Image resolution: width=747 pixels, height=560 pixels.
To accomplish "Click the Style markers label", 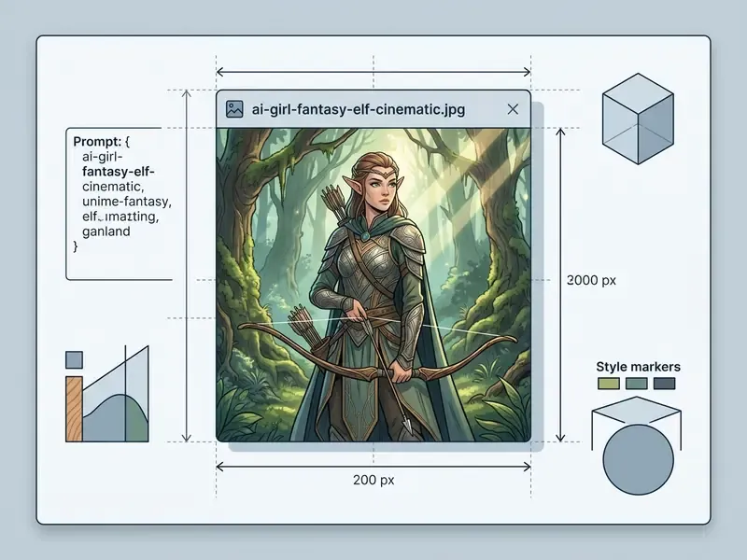I will click(638, 367).
